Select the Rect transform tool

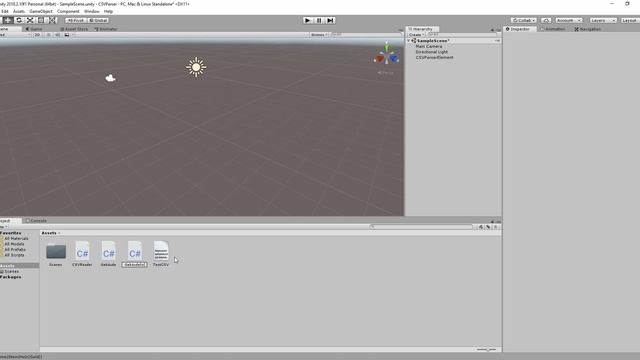pos(41,20)
